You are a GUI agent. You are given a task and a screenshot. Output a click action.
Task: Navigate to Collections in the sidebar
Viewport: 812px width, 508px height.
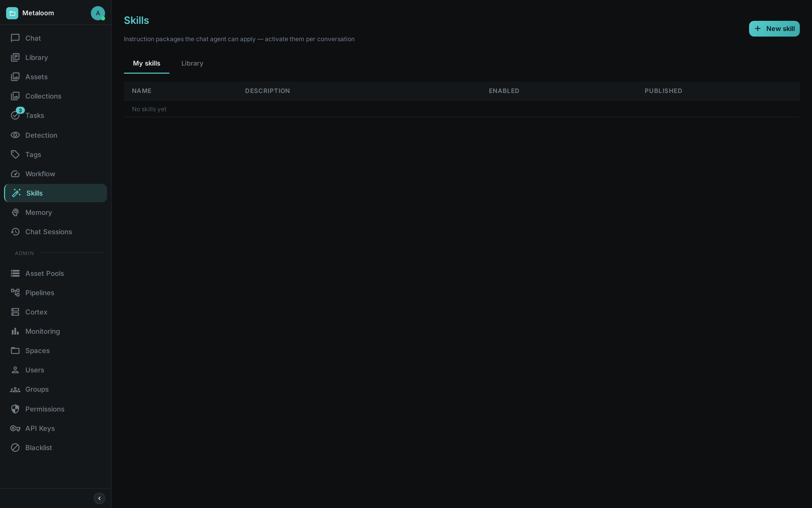pos(56,96)
